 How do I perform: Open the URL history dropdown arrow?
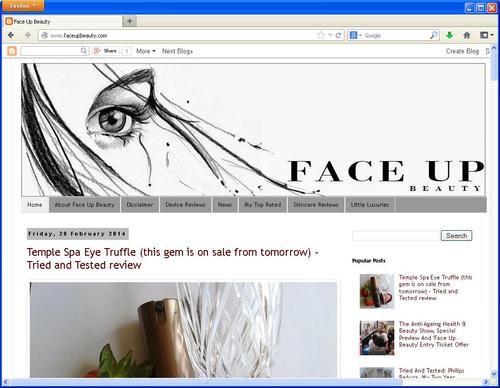(330, 35)
